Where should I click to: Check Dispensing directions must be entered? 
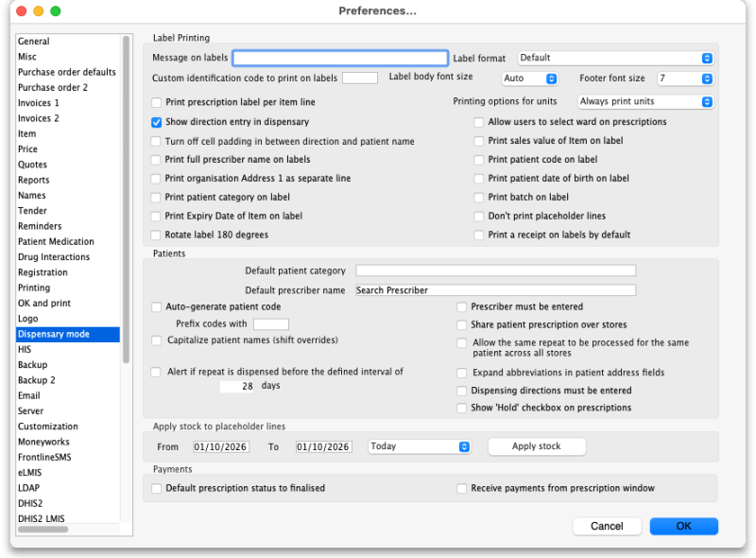coord(462,391)
